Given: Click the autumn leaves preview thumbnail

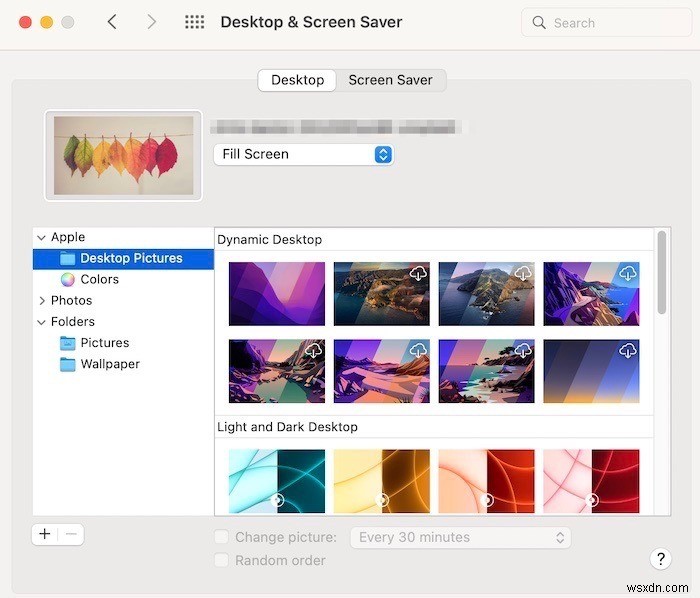Looking at the screenshot, I should click(x=124, y=156).
